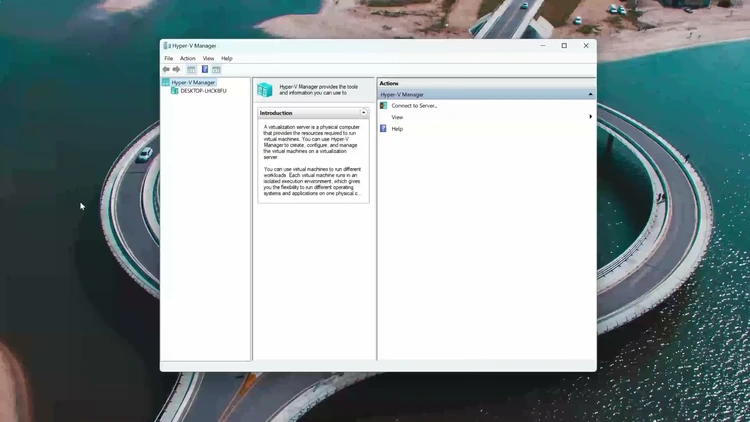Viewport: 750px width, 422px height.
Task: Maximize the Hyper-V Manager window
Action: 564,45
